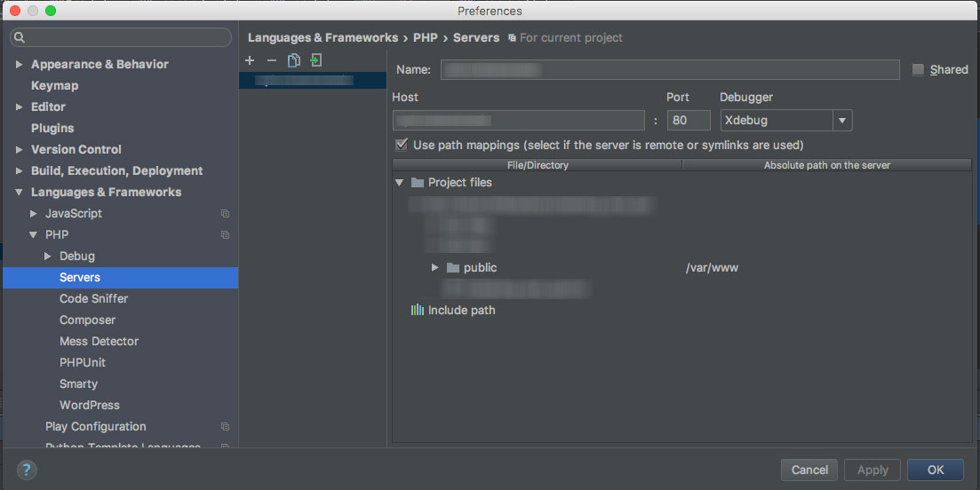Click the Include path library icon
Image resolution: width=980 pixels, height=490 pixels.
tap(417, 311)
